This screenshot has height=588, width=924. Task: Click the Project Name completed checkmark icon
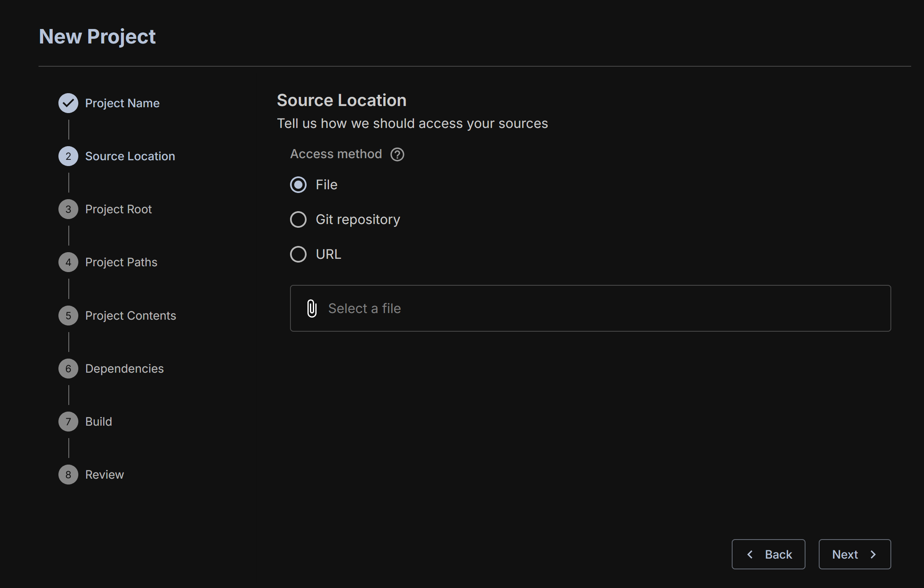(68, 103)
